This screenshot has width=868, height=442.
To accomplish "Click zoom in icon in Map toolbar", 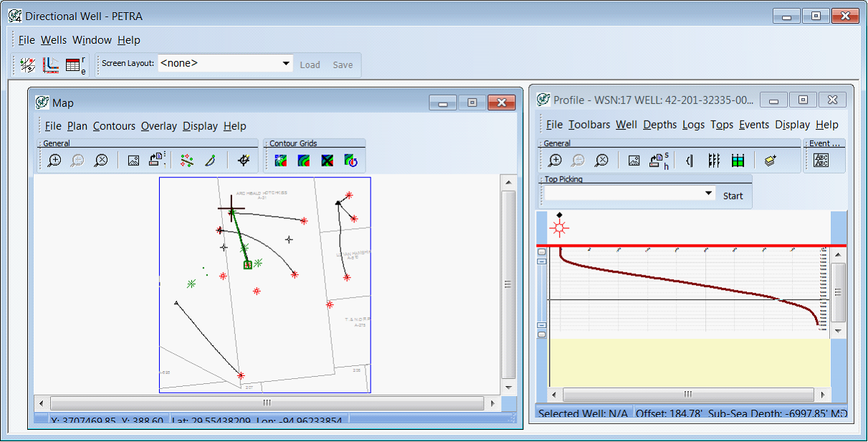I will [x=54, y=161].
